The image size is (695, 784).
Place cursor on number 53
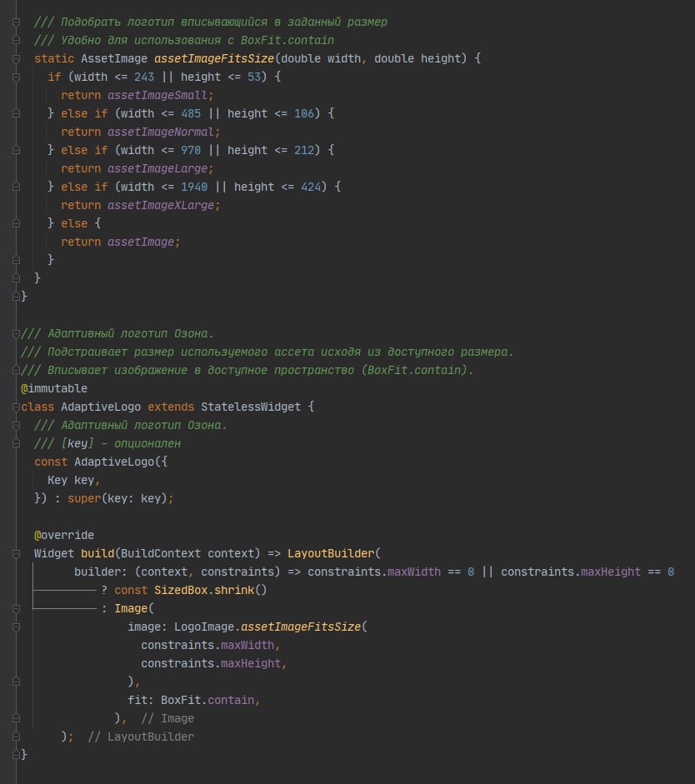(x=254, y=77)
